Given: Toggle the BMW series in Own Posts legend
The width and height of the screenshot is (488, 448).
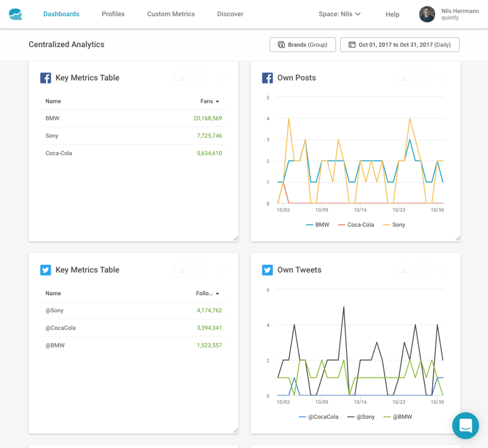Looking at the screenshot, I should pyautogui.click(x=317, y=225).
